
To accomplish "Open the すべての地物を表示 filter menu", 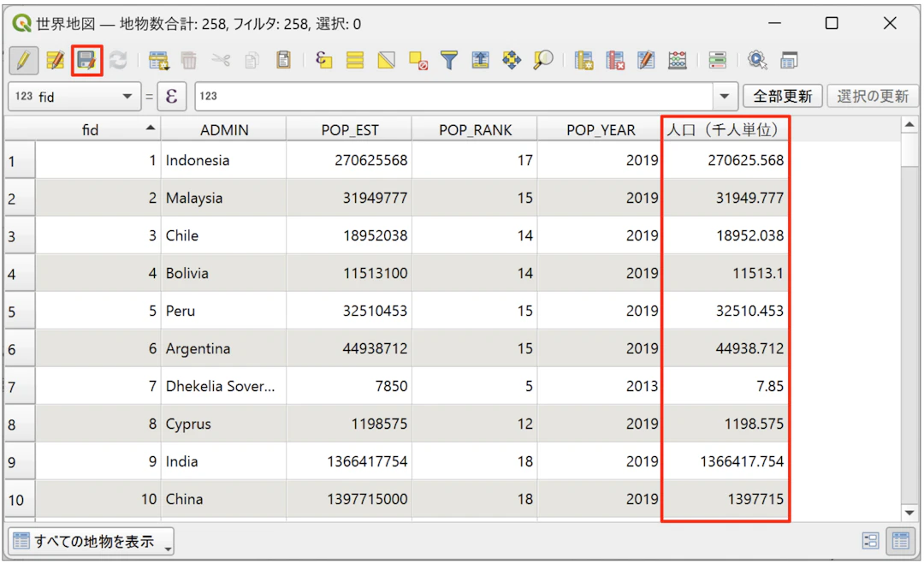I will pyautogui.click(x=91, y=541).
